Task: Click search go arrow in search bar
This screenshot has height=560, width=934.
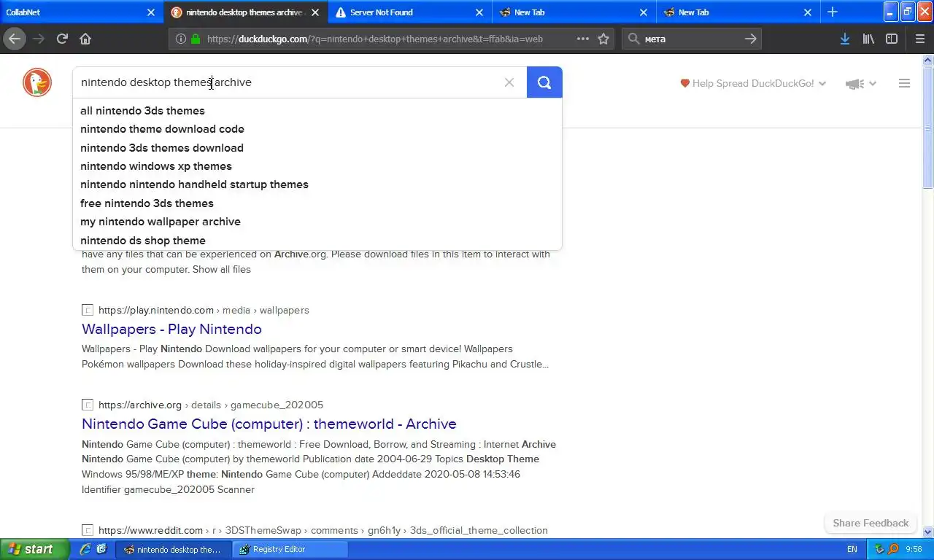Action: (751, 39)
